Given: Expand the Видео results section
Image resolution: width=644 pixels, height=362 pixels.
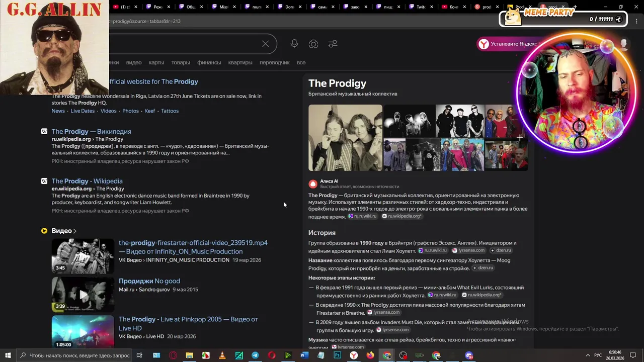Looking at the screenshot, I should click(x=64, y=231).
